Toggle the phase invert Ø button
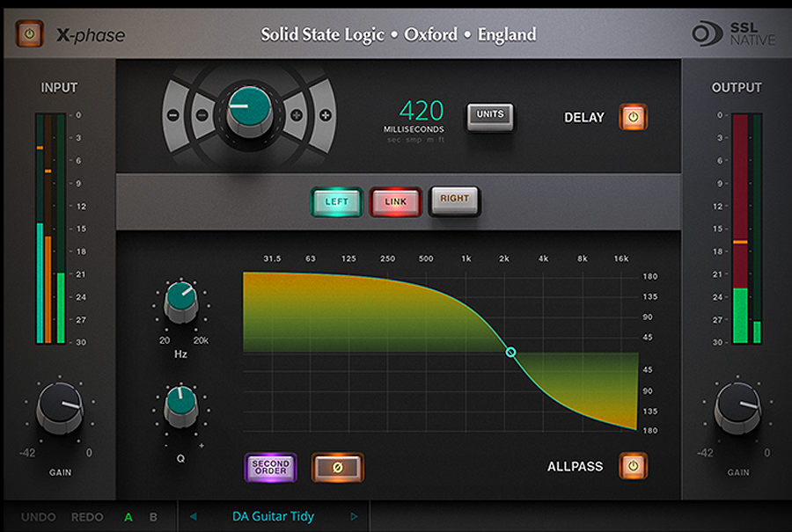Viewport: 792px width, 532px height. (337, 468)
